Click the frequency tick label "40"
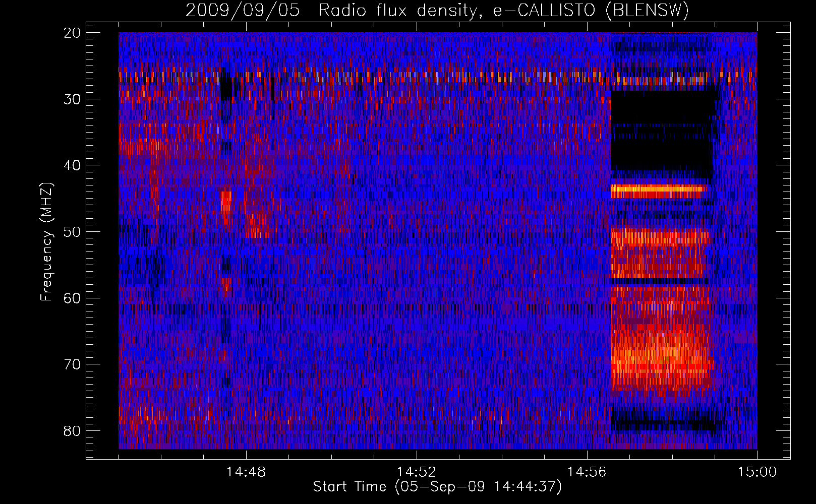816x504 pixels. pos(73,165)
